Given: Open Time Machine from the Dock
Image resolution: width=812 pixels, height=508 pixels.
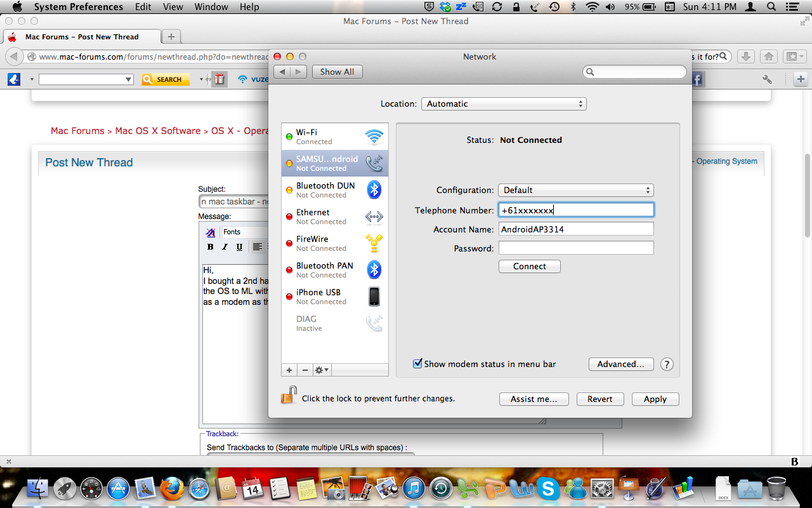Looking at the screenshot, I should pyautogui.click(x=440, y=488).
